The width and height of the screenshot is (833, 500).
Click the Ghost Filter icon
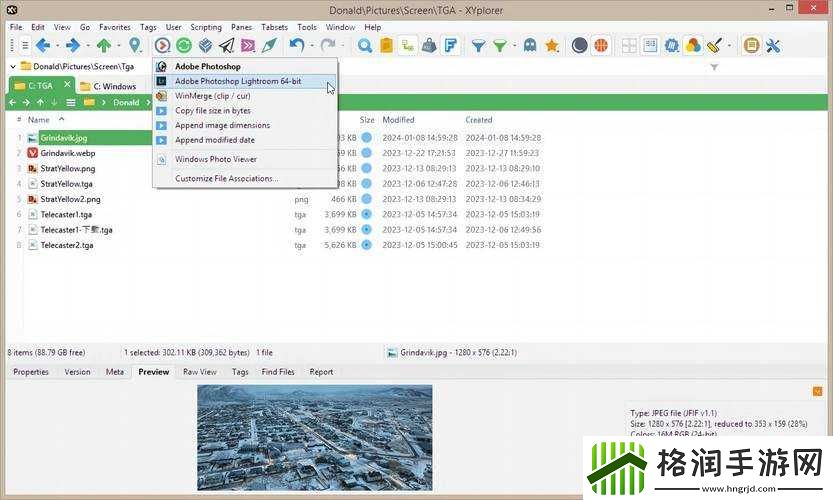coord(529,46)
